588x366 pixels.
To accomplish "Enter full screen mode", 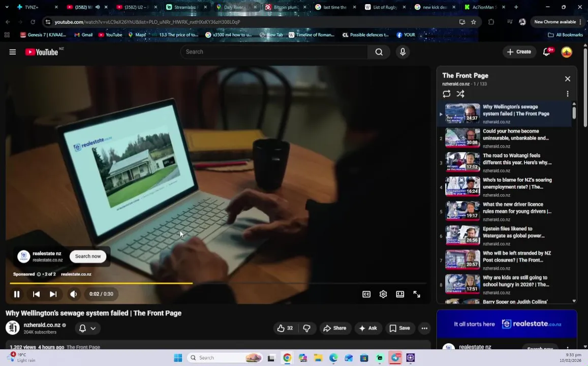I will tap(417, 294).
